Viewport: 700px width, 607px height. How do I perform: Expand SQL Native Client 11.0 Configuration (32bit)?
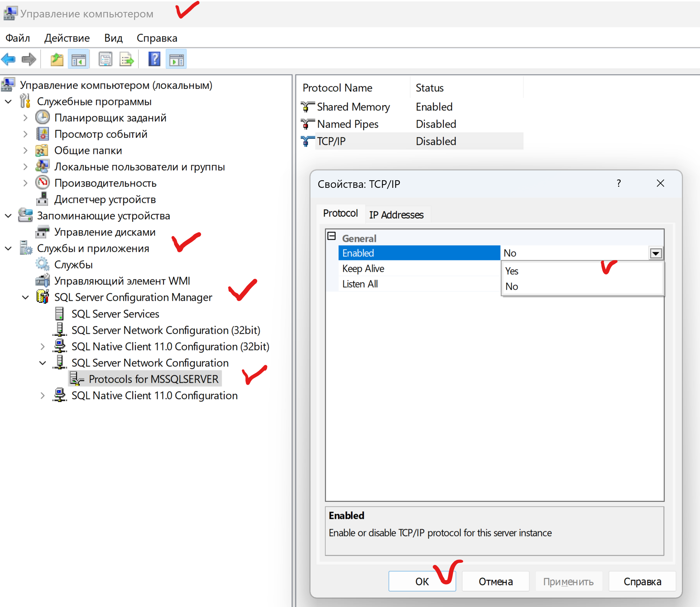42,347
